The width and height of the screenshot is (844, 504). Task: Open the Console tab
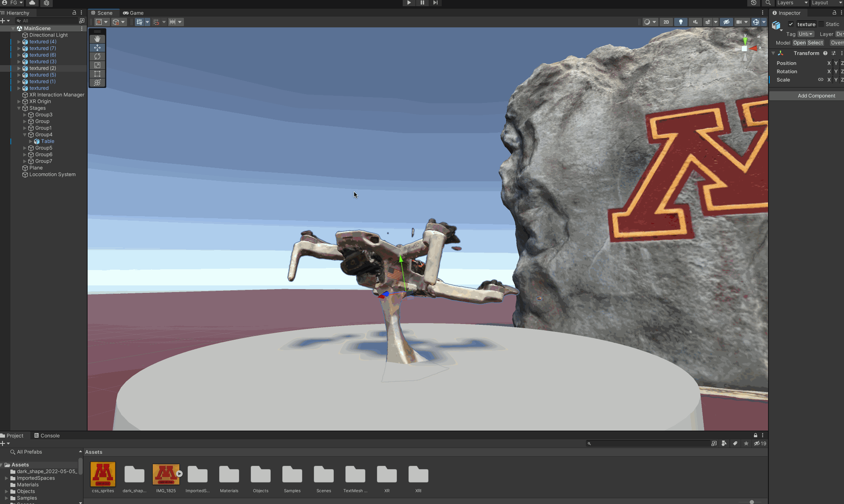tap(47, 436)
